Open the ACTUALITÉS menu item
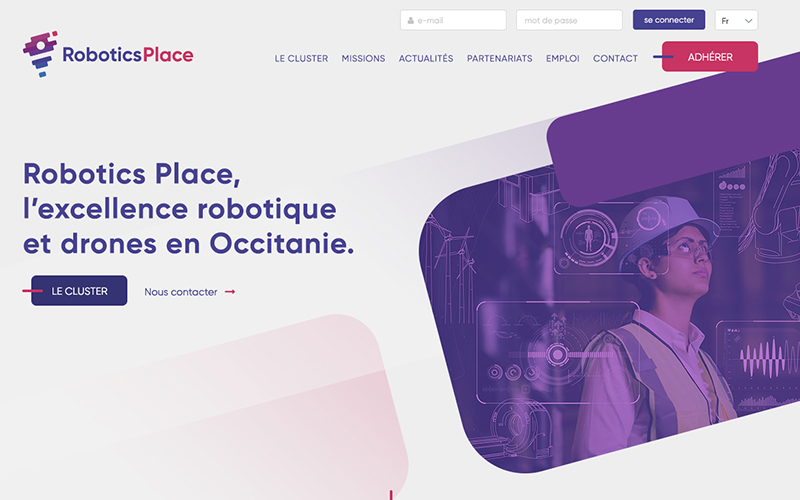800x500 pixels. coord(426,59)
